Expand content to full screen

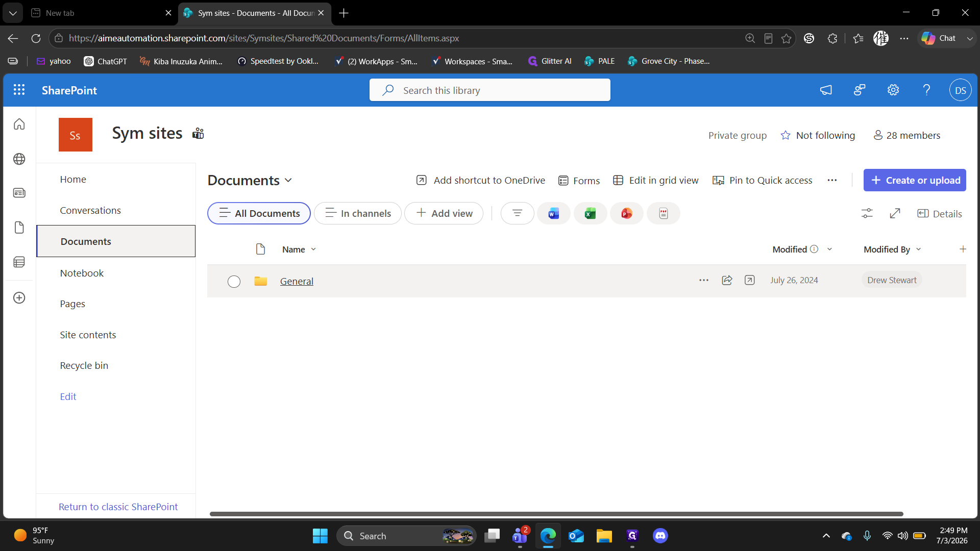(895, 213)
